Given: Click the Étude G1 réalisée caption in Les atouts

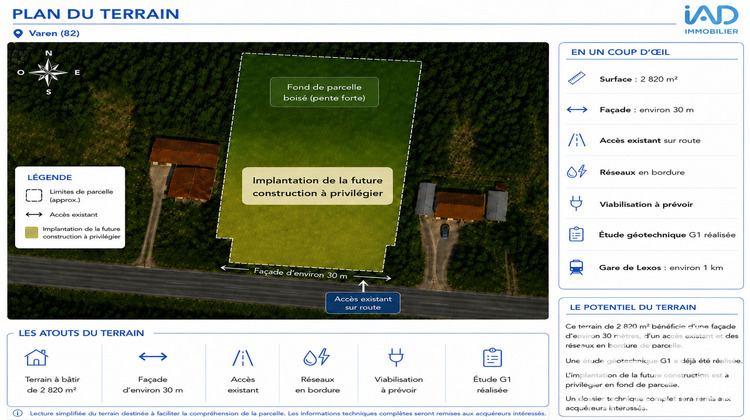Looking at the screenshot, I should [492, 385].
